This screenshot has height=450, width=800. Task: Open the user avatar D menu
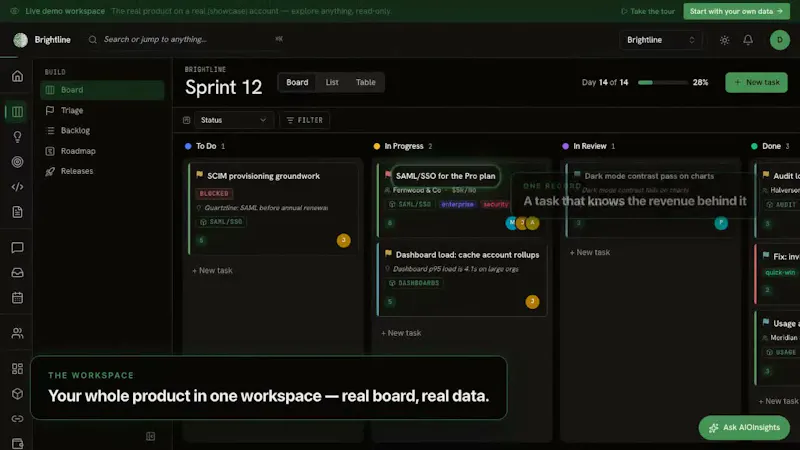tap(780, 40)
